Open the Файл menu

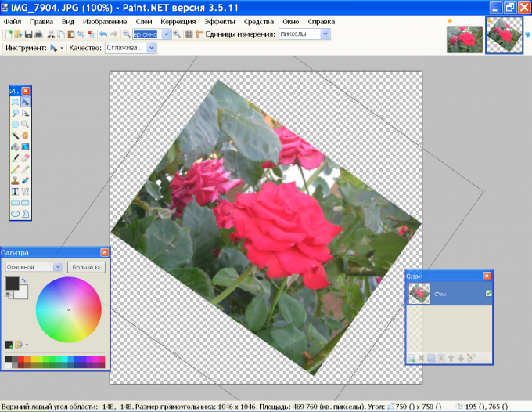(13, 22)
